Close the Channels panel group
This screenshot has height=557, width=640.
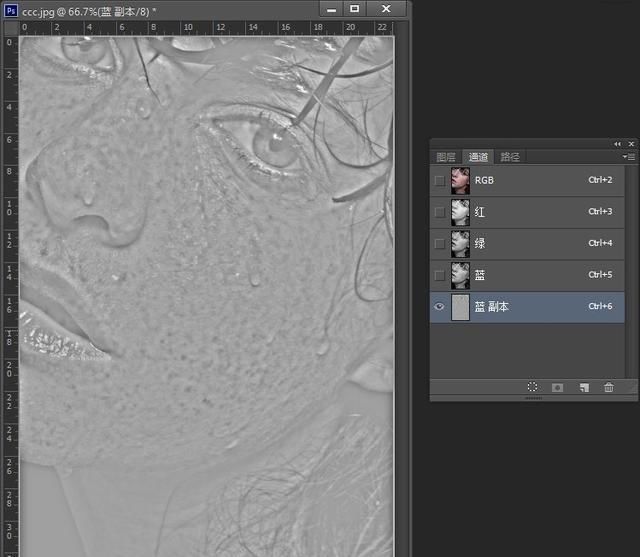631,144
